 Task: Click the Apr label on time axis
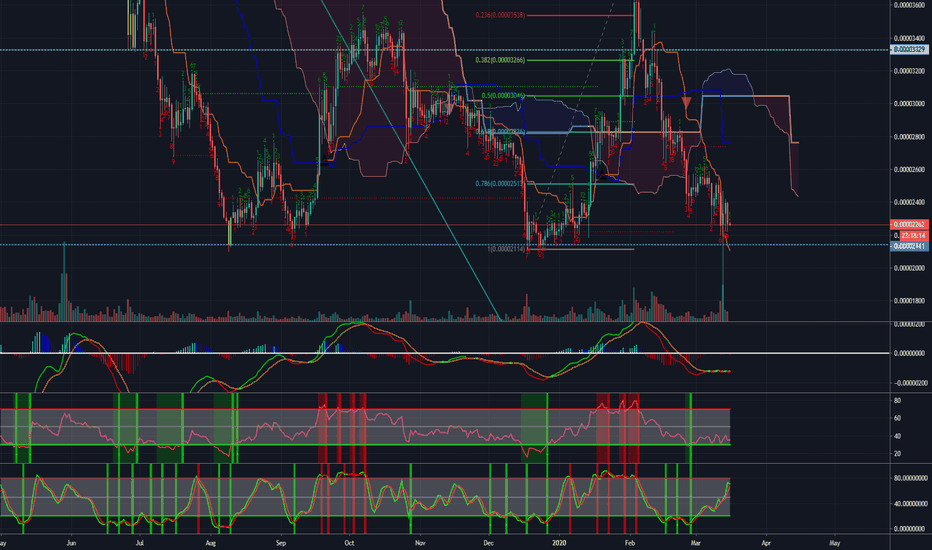point(766,543)
